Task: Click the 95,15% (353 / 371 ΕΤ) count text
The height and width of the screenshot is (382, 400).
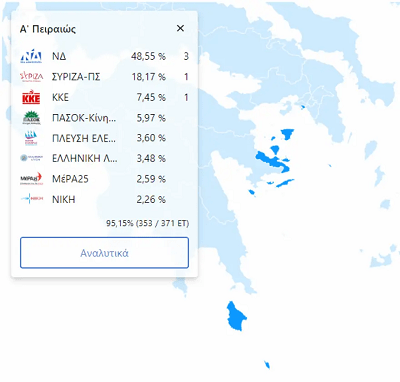Action: click(x=147, y=223)
